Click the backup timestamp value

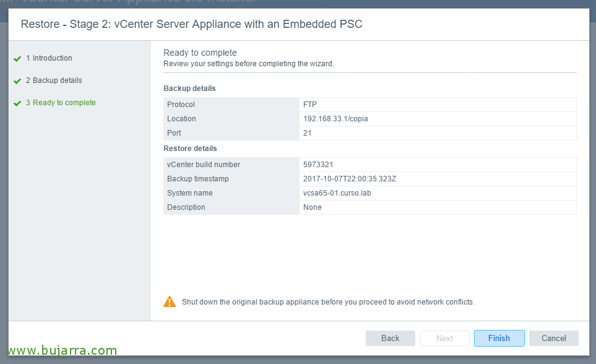350,179
